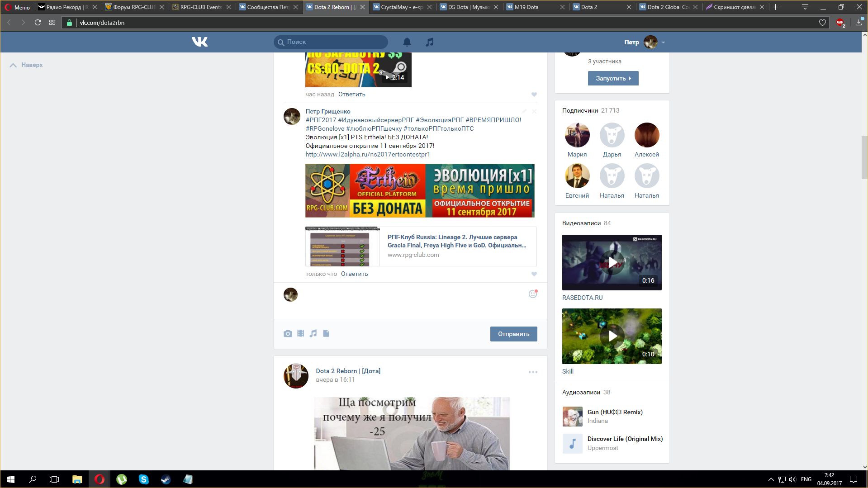Play Discover Life (Original Mix) track
Screen dimensions: 868x488
(x=573, y=444)
